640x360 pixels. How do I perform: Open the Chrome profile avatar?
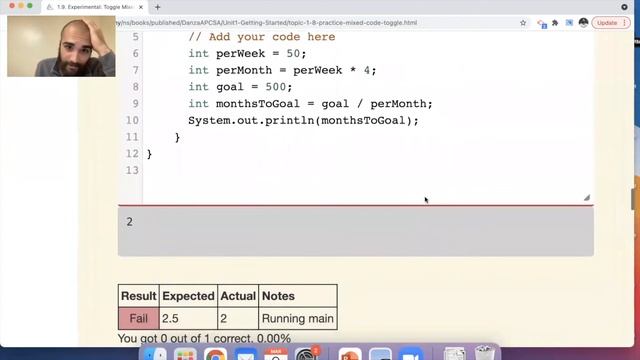pyautogui.click(x=583, y=23)
